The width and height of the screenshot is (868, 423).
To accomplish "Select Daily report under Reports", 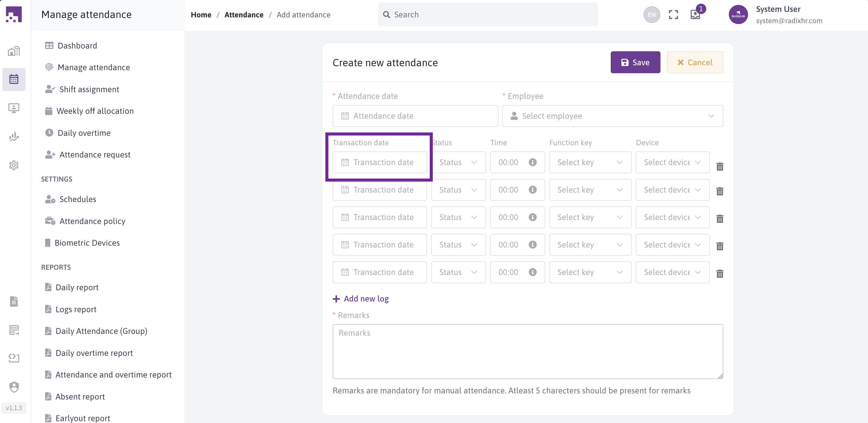I will click(x=77, y=287).
